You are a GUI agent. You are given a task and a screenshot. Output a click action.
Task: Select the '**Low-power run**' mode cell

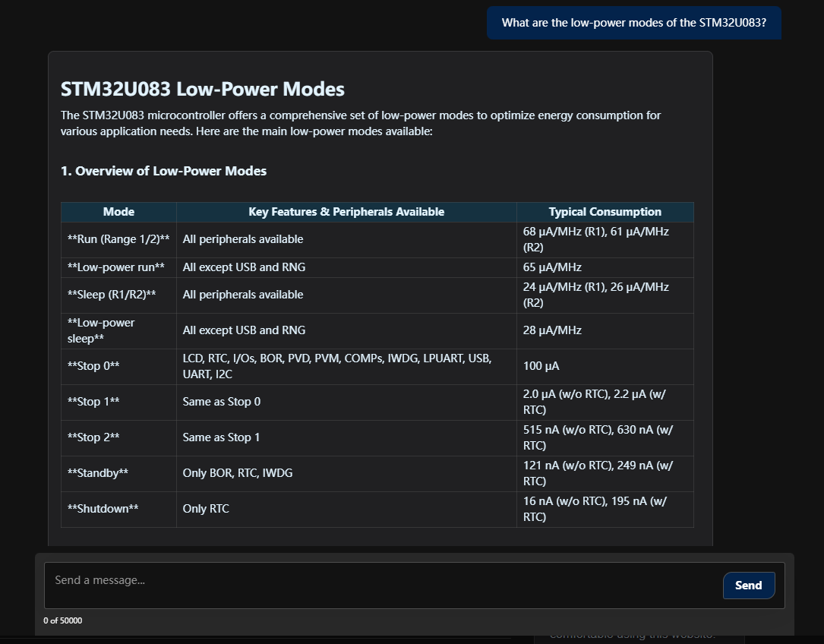[x=118, y=267]
